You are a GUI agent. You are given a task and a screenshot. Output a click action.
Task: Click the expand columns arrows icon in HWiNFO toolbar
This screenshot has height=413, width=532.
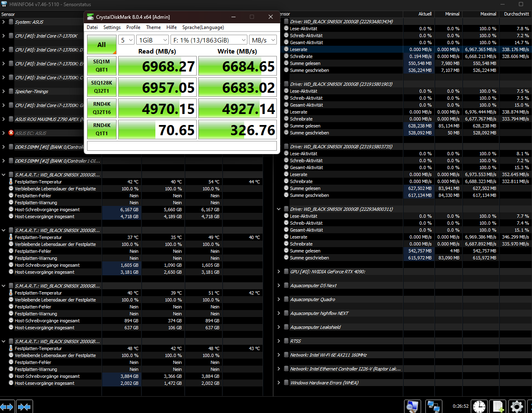[x=7, y=407]
